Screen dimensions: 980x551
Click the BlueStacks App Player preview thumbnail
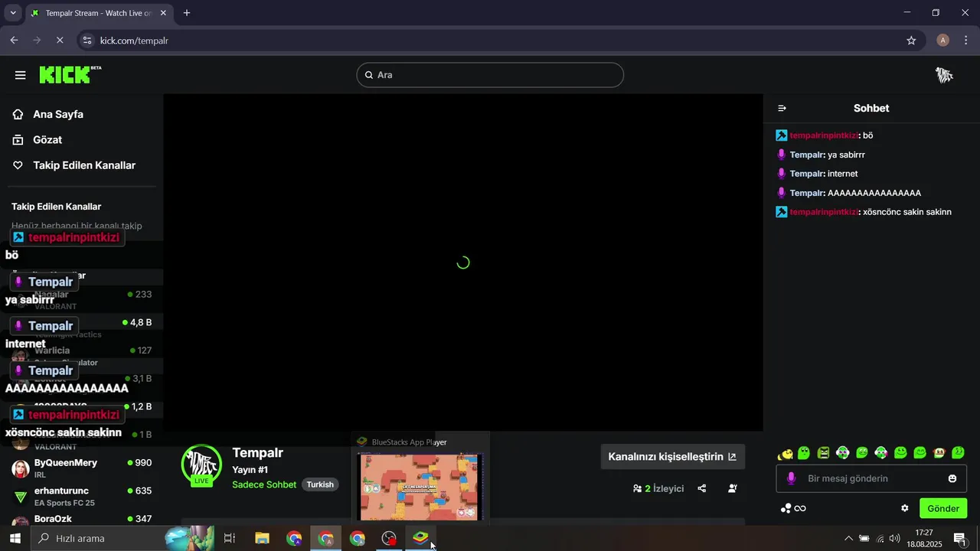[x=419, y=487]
